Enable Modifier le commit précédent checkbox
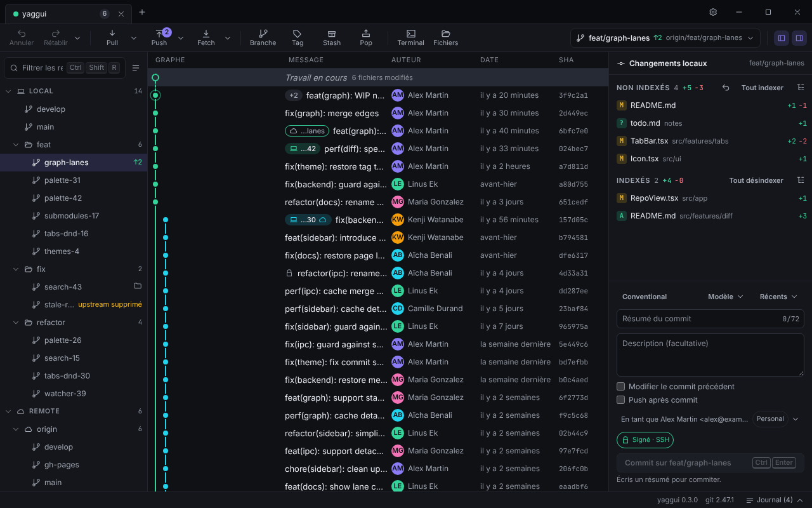The width and height of the screenshot is (812, 508). coord(621,386)
